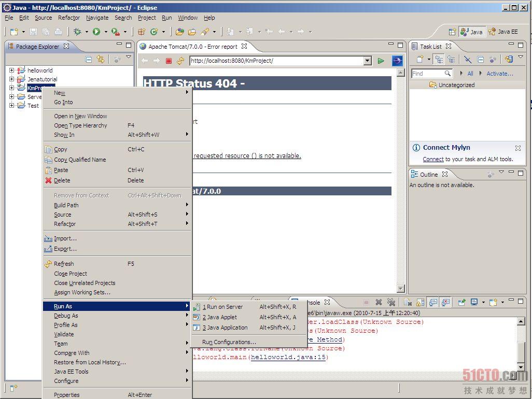The height and width of the screenshot is (399, 532).
Task: Toggle Link with Editor in Package Explorer
Action: tap(101, 60)
